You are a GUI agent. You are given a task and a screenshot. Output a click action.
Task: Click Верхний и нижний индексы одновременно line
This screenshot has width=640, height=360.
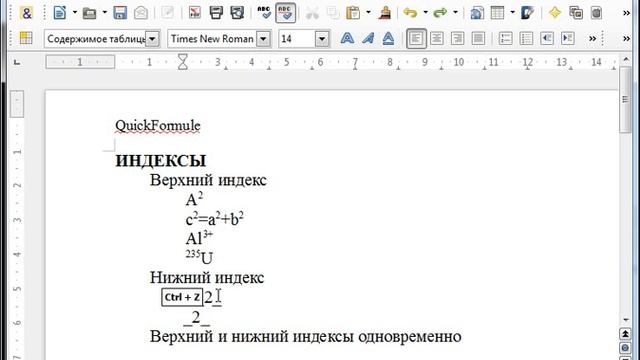click(x=306, y=337)
